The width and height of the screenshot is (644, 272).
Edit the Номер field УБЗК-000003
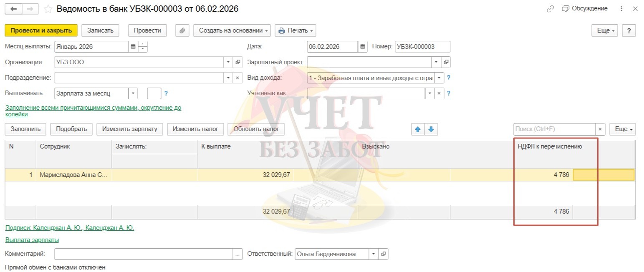(423, 47)
